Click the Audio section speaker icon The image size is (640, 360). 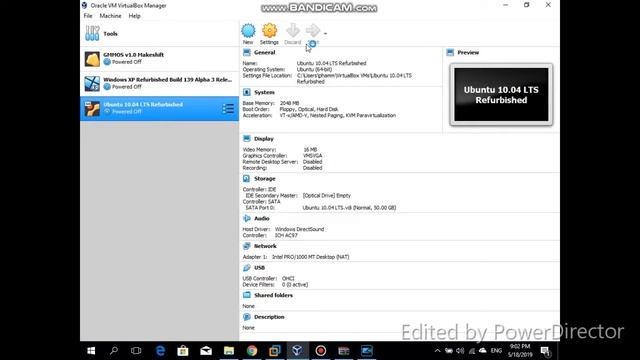[x=247, y=218]
